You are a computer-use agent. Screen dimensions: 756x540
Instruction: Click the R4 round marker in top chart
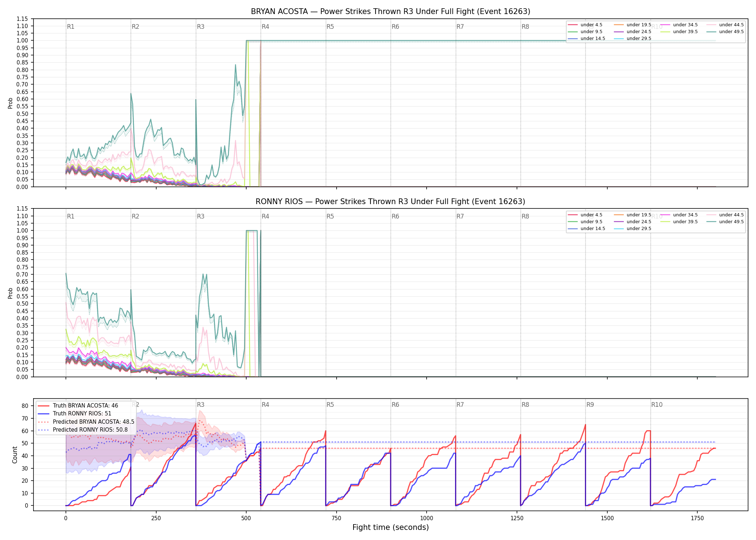pos(265,27)
